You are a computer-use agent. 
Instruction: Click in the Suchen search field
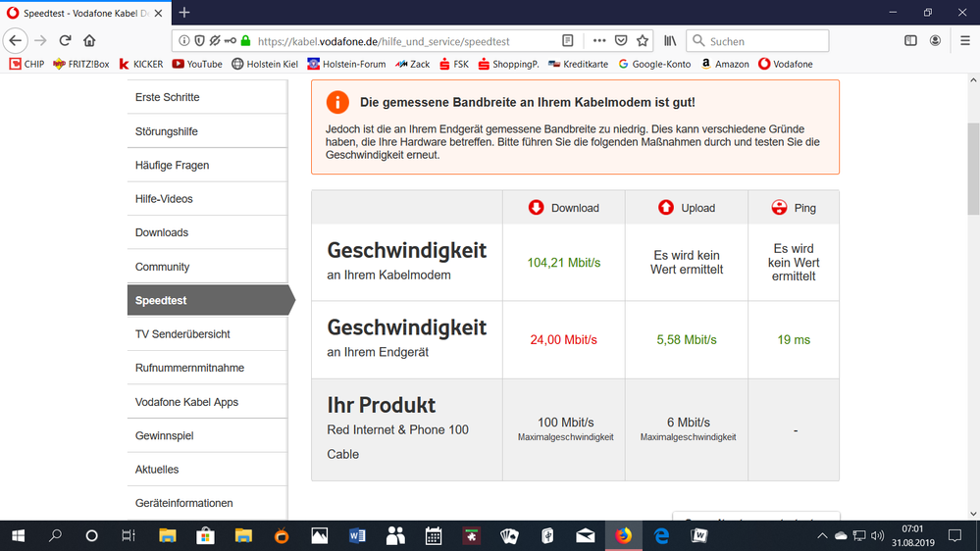click(757, 41)
